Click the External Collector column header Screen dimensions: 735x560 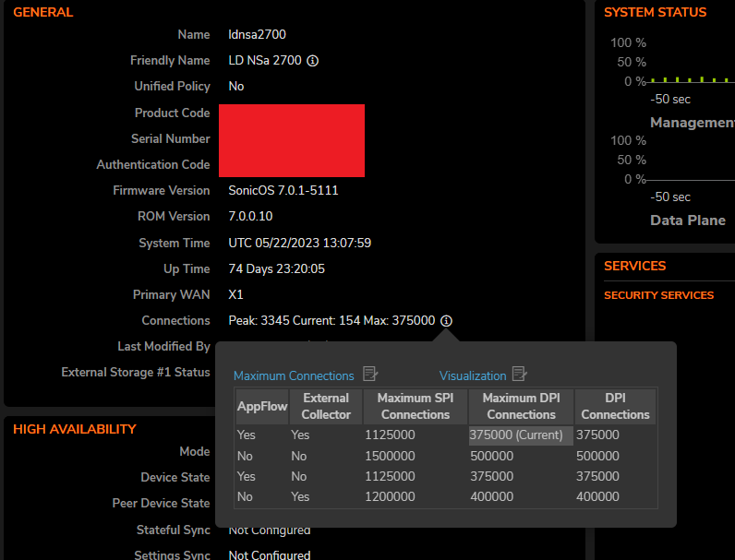tap(326, 406)
